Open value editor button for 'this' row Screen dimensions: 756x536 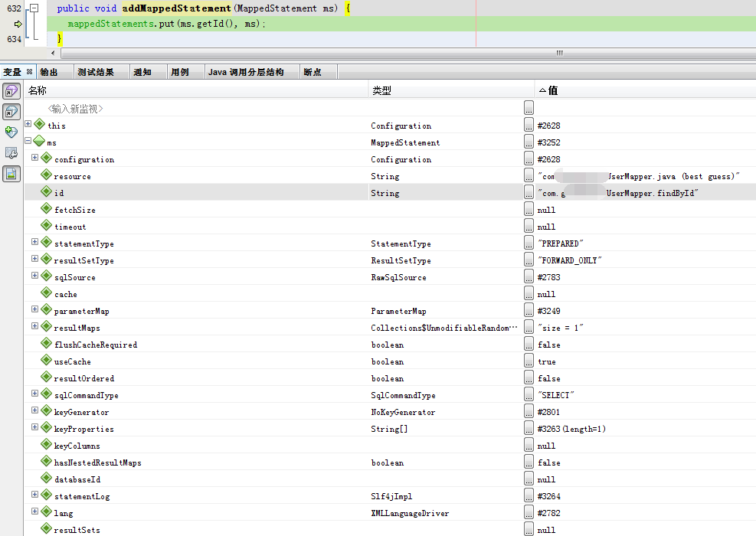coord(529,125)
